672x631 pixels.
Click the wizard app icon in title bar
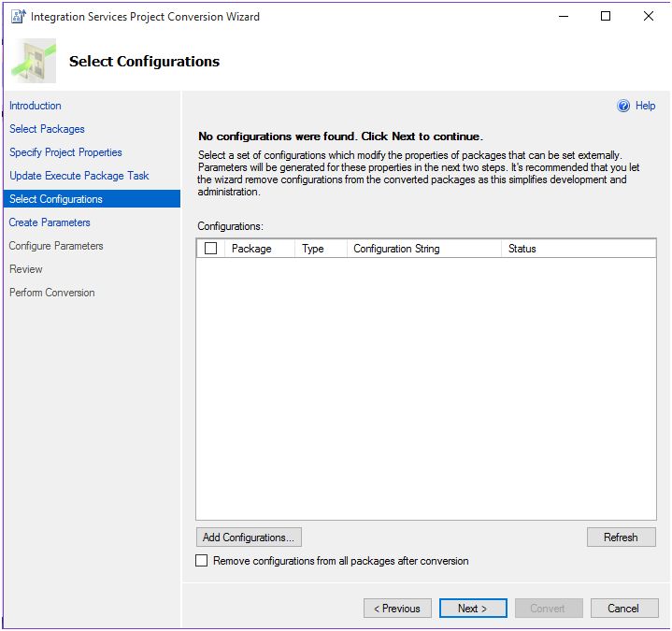17,16
